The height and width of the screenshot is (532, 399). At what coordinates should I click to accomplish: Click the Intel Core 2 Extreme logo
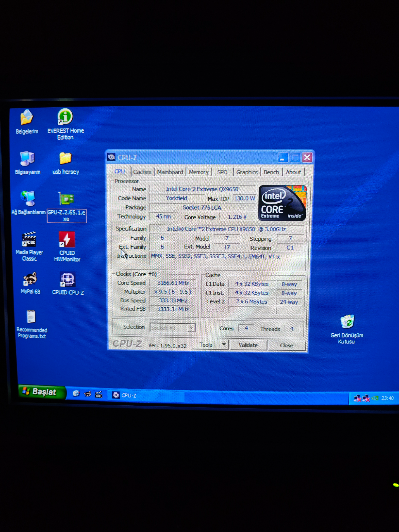282,203
